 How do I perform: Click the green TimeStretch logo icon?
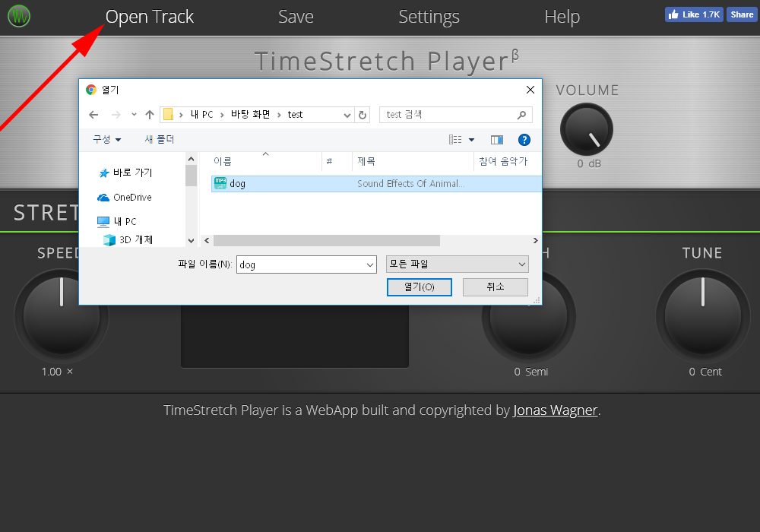coord(19,16)
